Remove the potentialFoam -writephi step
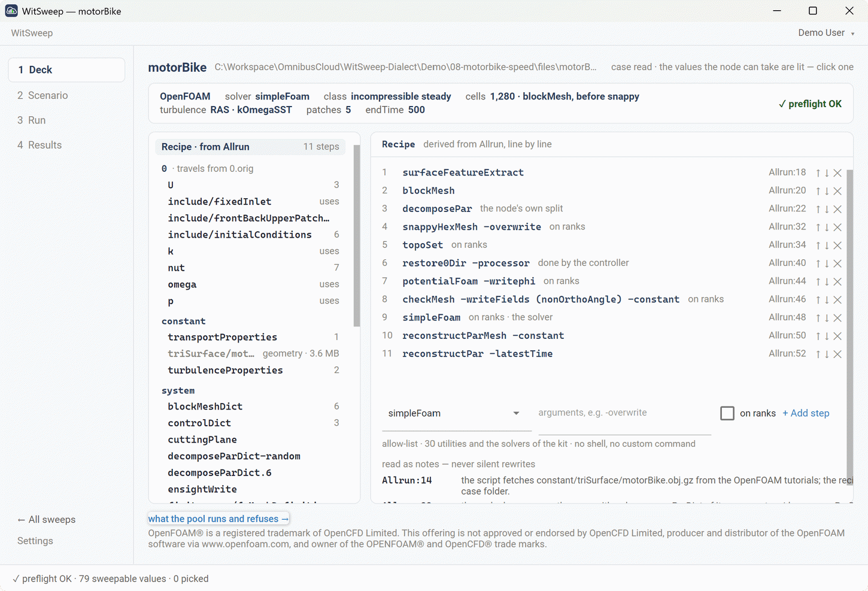Viewport: 868px width, 591px height. [837, 281]
